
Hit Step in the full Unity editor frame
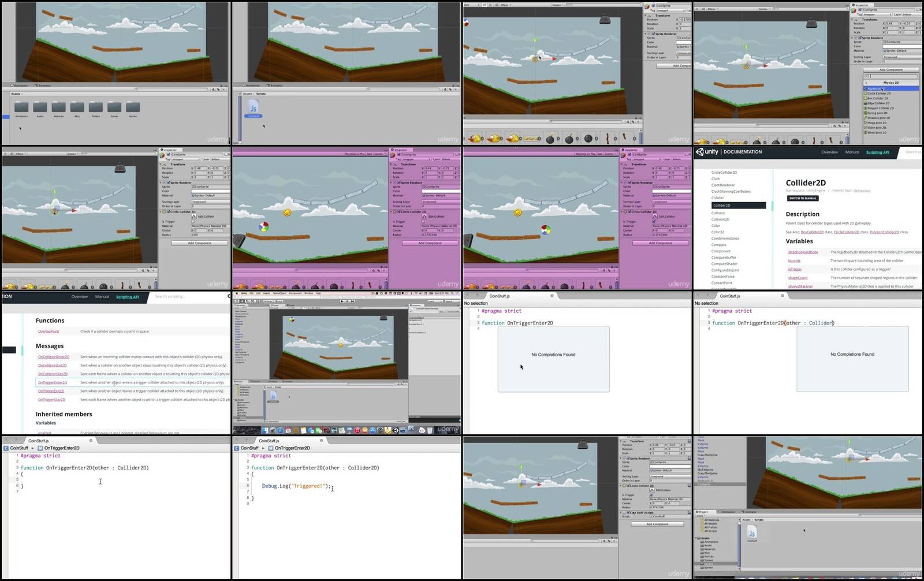352,301
